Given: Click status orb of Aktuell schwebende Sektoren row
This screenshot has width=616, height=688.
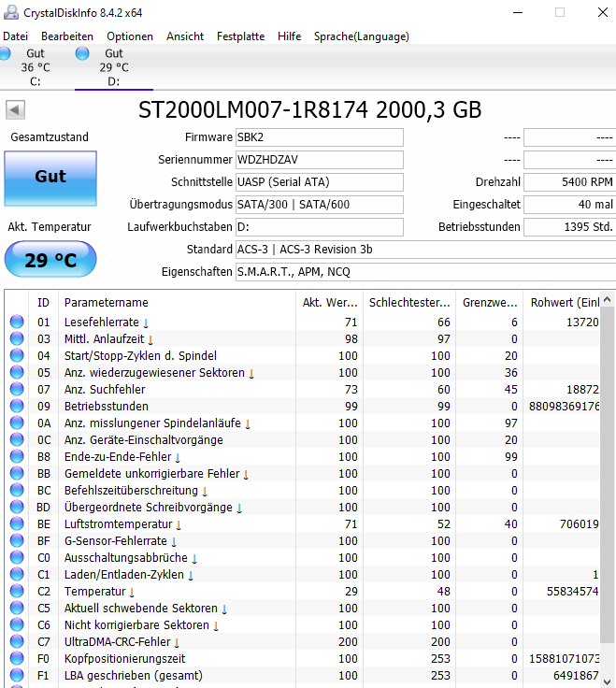Looking at the screenshot, I should pyautogui.click(x=17, y=608).
